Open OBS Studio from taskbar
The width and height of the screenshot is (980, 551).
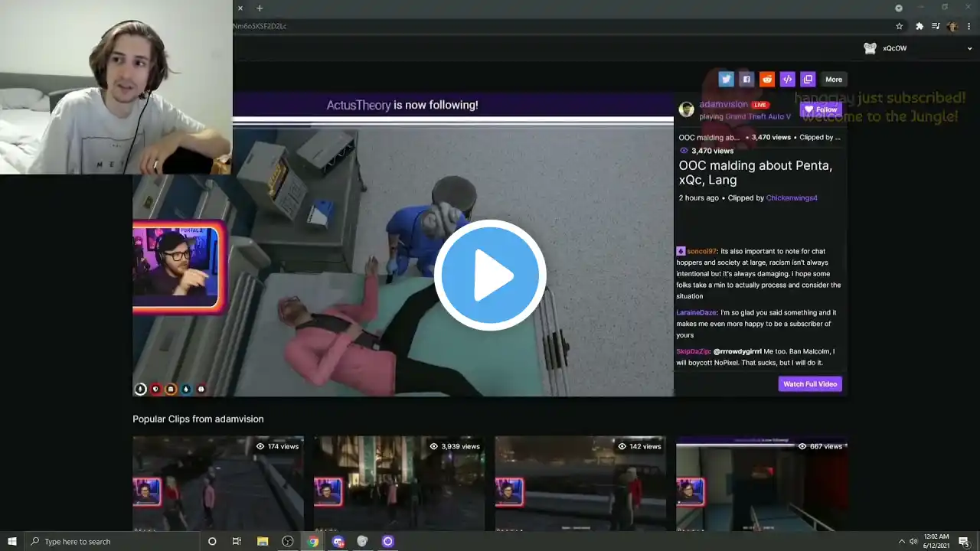pos(288,541)
